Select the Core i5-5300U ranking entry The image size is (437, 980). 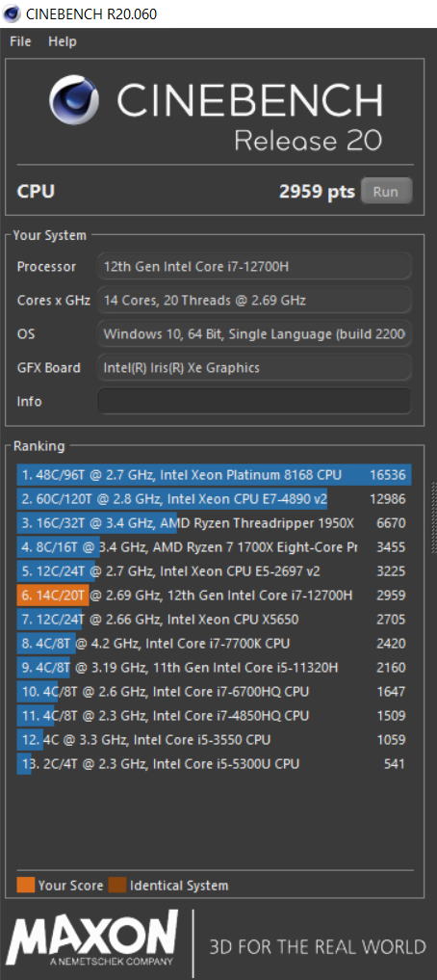(214, 764)
